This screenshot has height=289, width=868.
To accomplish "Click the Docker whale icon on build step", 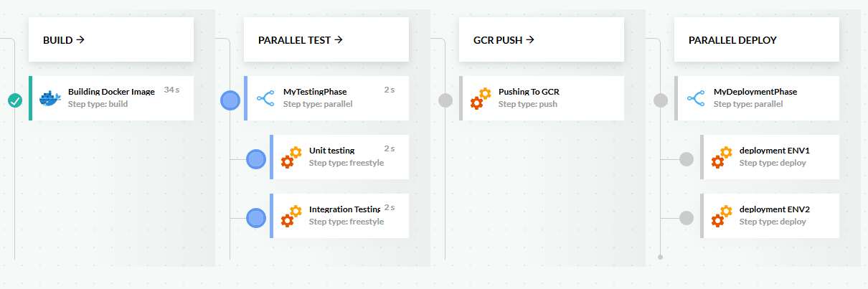I will click(x=50, y=98).
